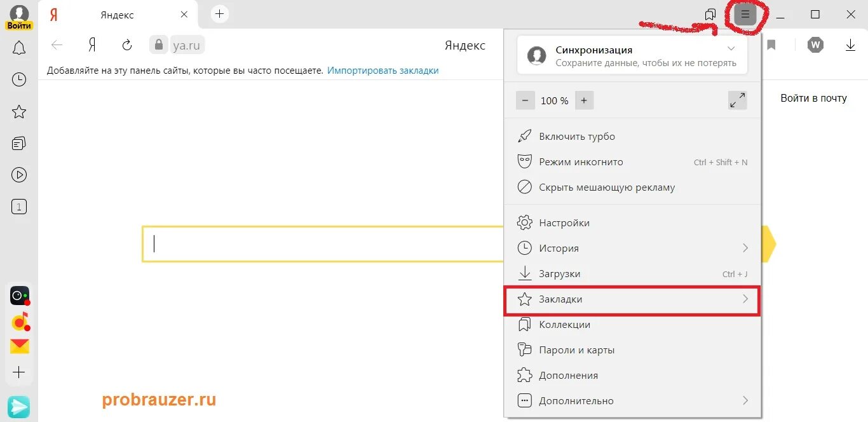Click the padlock site security icon
This screenshot has height=422, width=868.
pyautogui.click(x=158, y=44)
